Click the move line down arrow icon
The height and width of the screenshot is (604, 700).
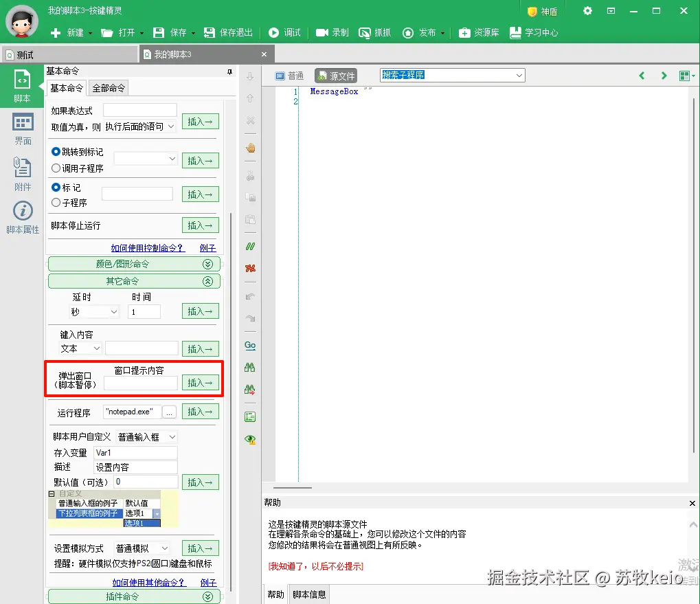point(251,76)
